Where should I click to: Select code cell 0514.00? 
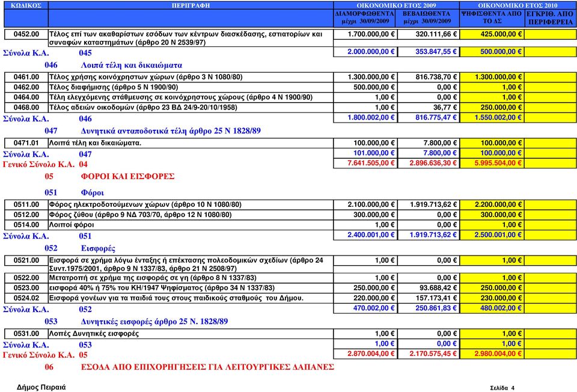click(26, 224)
